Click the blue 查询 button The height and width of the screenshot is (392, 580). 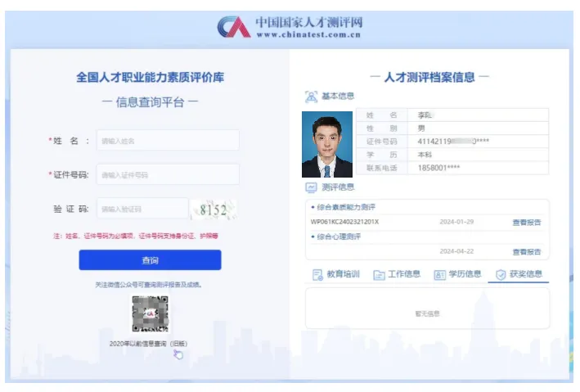click(x=150, y=260)
